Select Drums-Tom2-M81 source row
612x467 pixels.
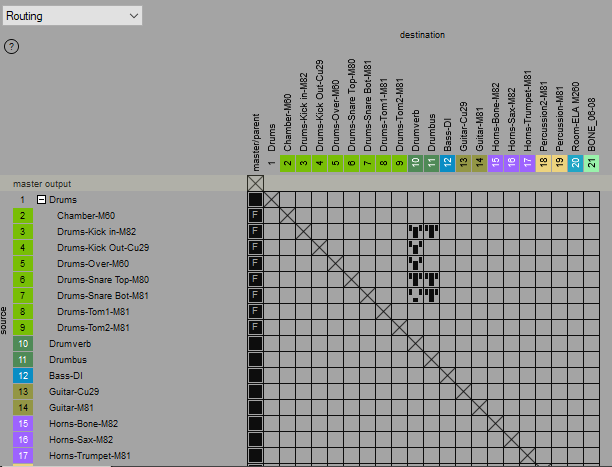[x=93, y=328]
